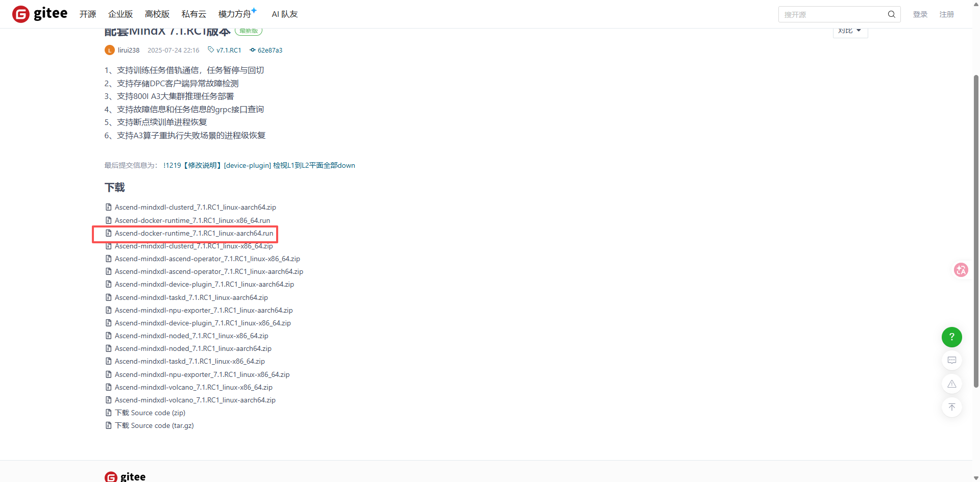Open commit 62e87a3 link
Image resolution: width=980 pixels, height=482 pixels.
tap(270, 50)
